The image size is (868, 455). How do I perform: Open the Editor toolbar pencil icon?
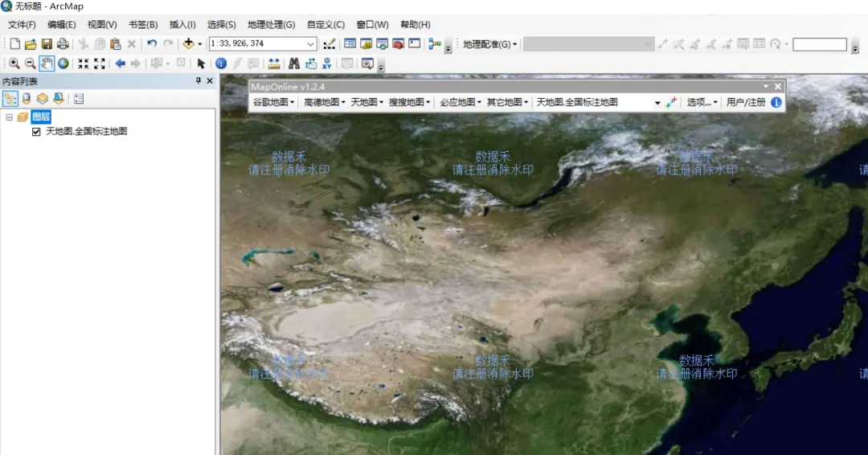point(329,43)
